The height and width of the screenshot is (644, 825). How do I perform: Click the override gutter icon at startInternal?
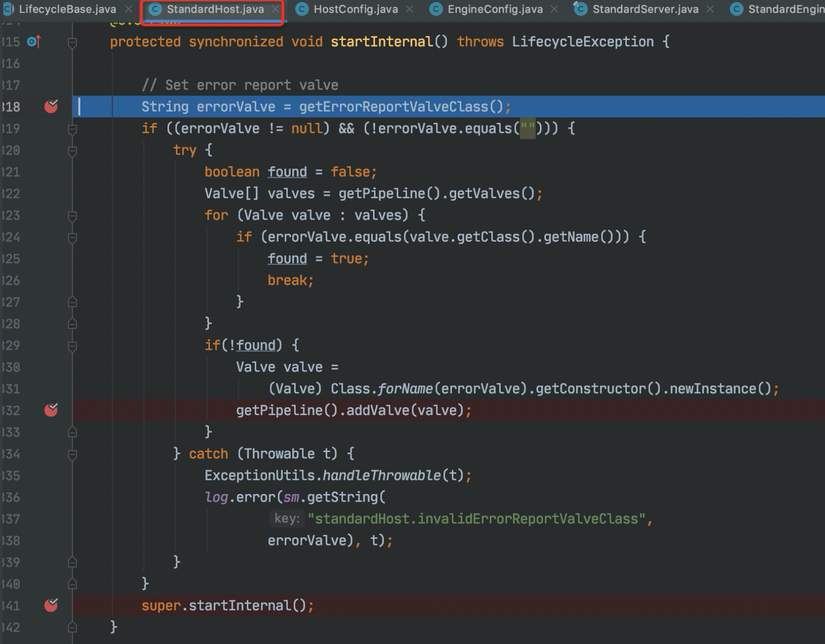(x=34, y=42)
